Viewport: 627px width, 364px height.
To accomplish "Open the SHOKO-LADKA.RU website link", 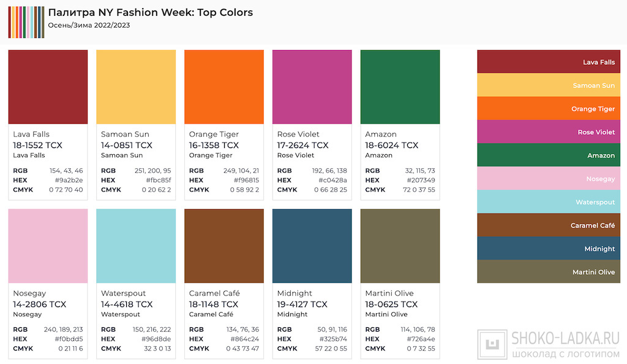I will coord(565,338).
